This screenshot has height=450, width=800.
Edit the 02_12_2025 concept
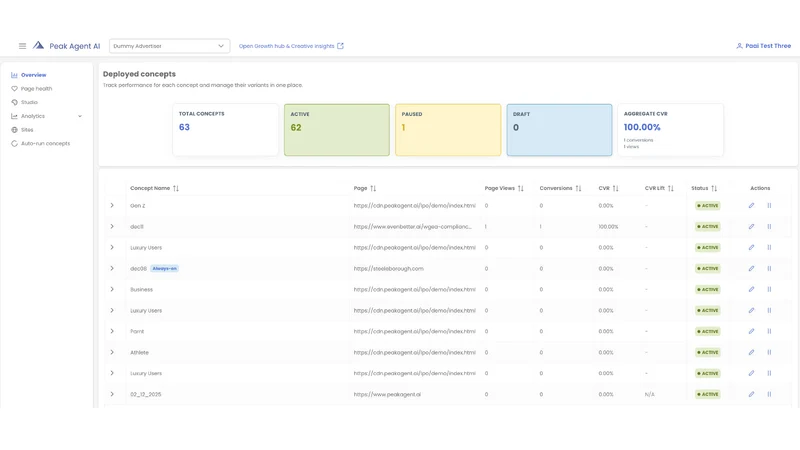click(x=751, y=394)
